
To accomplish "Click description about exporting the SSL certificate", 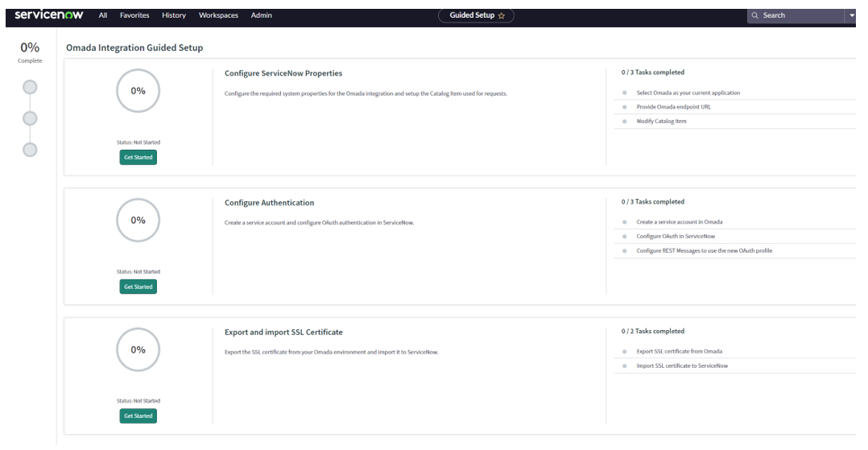I will click(x=331, y=352).
